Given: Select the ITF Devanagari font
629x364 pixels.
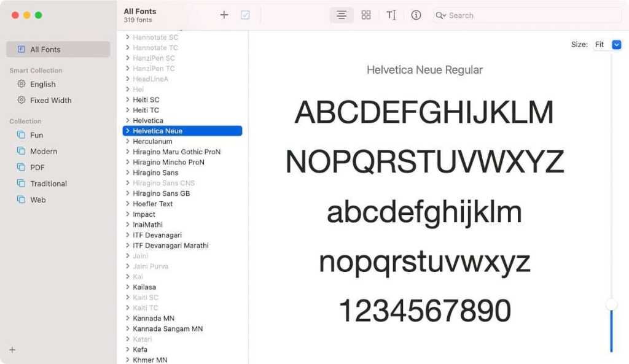Looking at the screenshot, I should click(x=157, y=235).
